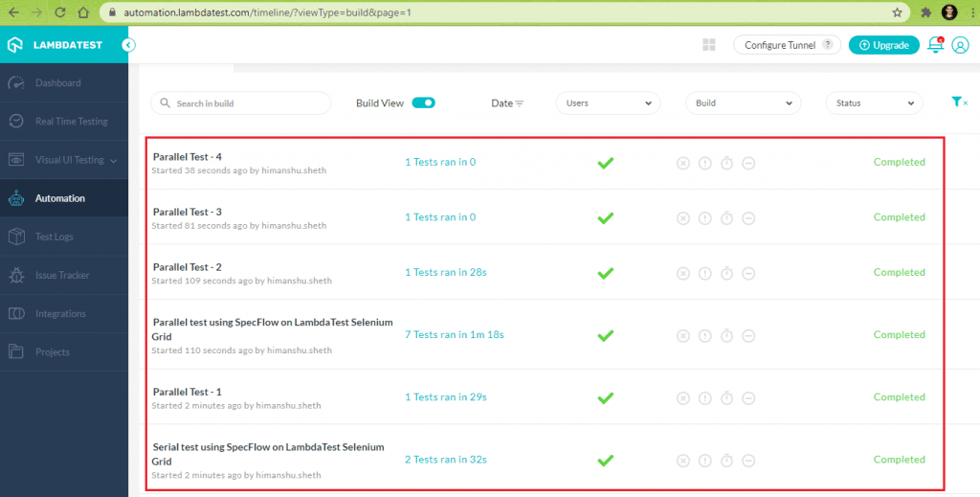Reload the page with the refresh icon
Image resolution: width=980 pixels, height=497 pixels.
(60, 12)
